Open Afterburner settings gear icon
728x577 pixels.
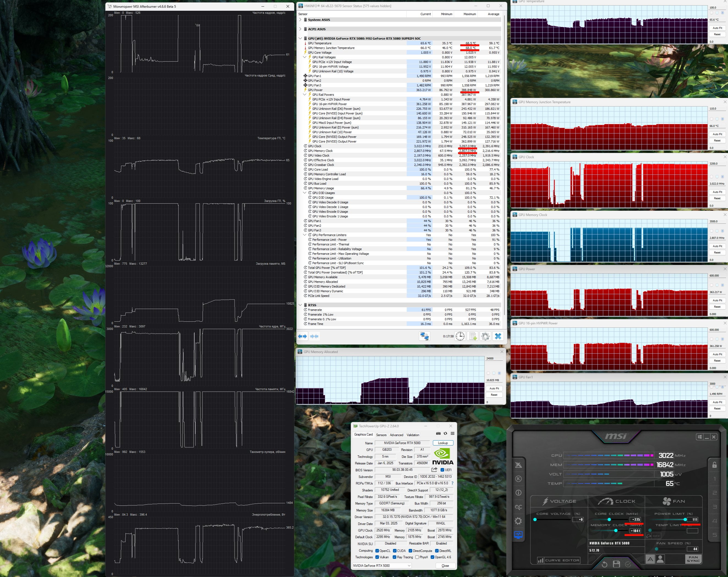coord(518,521)
